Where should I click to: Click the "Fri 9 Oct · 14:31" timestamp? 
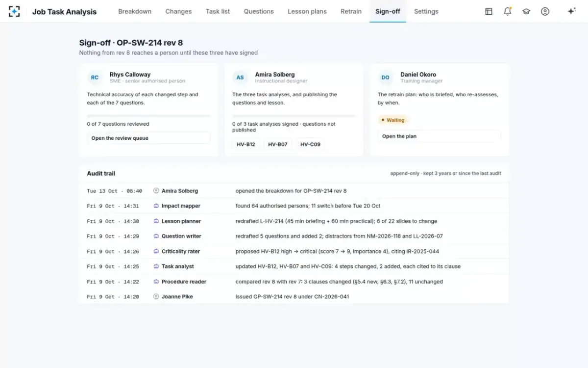click(113, 206)
